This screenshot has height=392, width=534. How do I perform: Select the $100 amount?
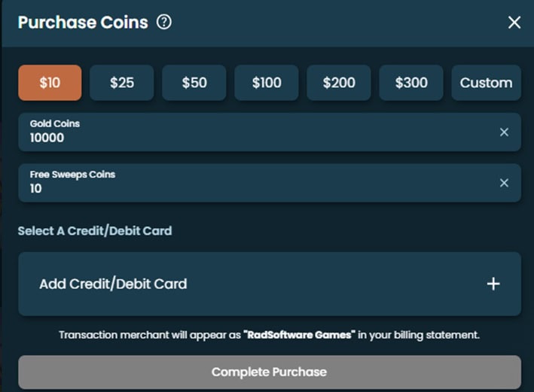(267, 83)
